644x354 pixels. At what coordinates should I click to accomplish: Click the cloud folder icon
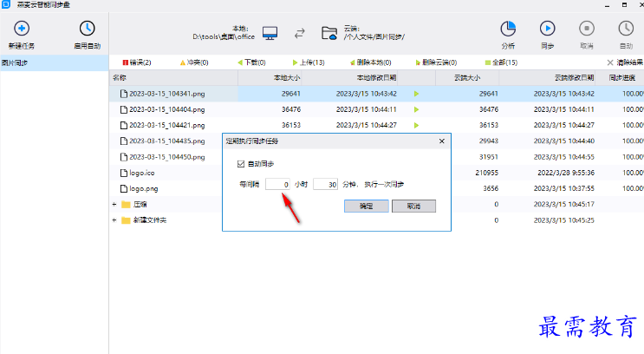[x=329, y=33]
